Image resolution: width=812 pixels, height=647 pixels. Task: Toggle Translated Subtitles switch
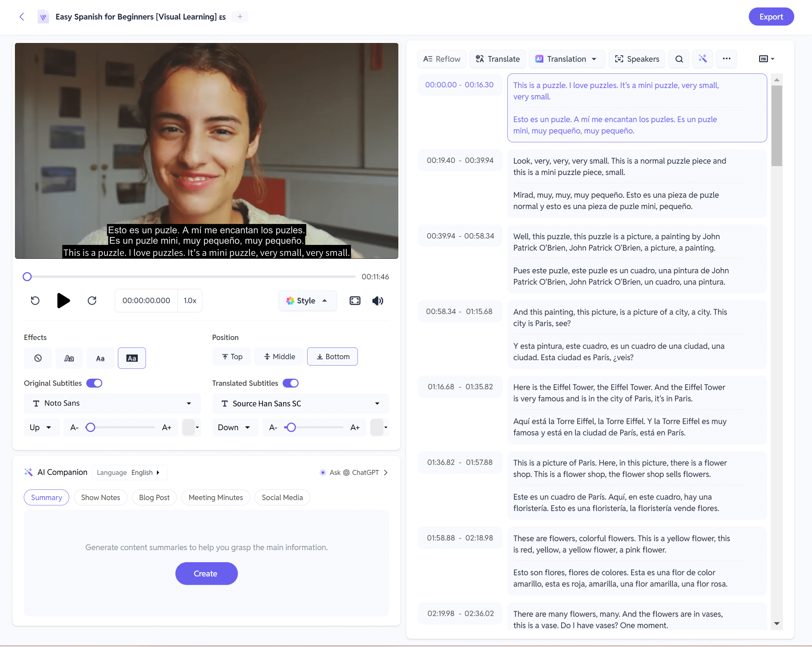pos(290,383)
